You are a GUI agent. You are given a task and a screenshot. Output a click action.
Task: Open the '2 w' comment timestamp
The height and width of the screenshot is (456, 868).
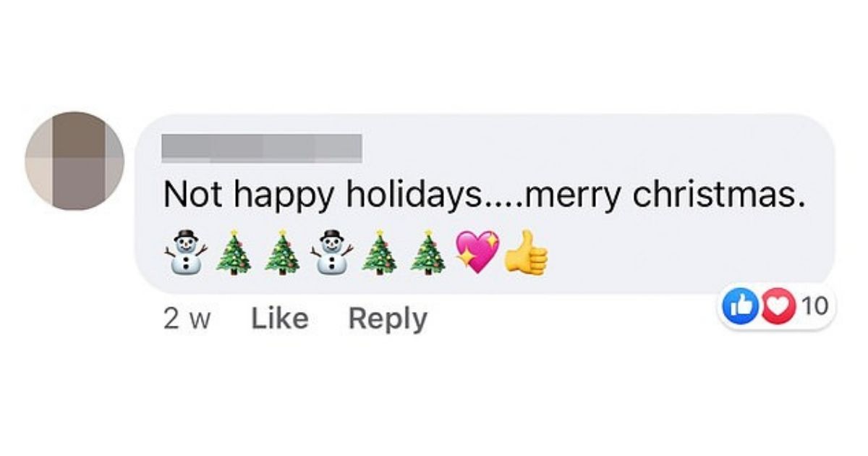point(187,318)
